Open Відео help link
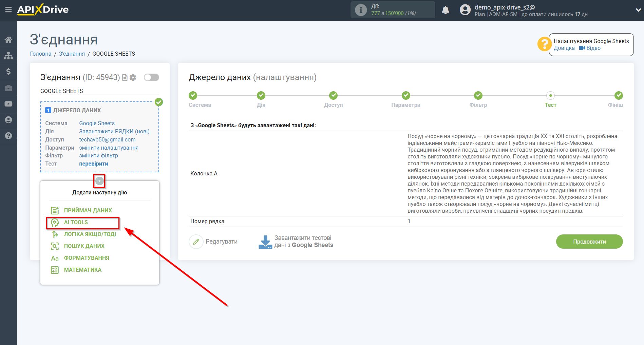This screenshot has width=644, height=345. tap(590, 48)
